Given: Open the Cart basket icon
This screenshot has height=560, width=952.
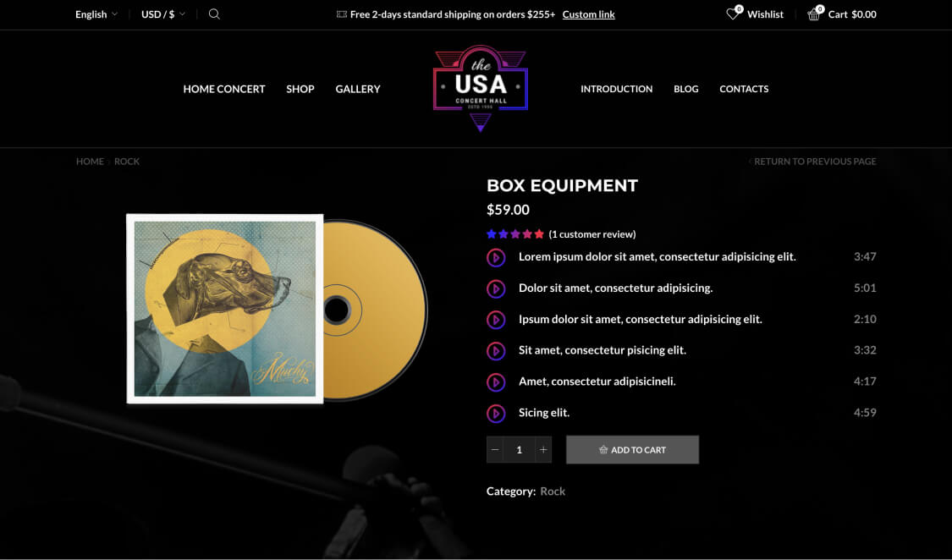Looking at the screenshot, I should coord(813,14).
